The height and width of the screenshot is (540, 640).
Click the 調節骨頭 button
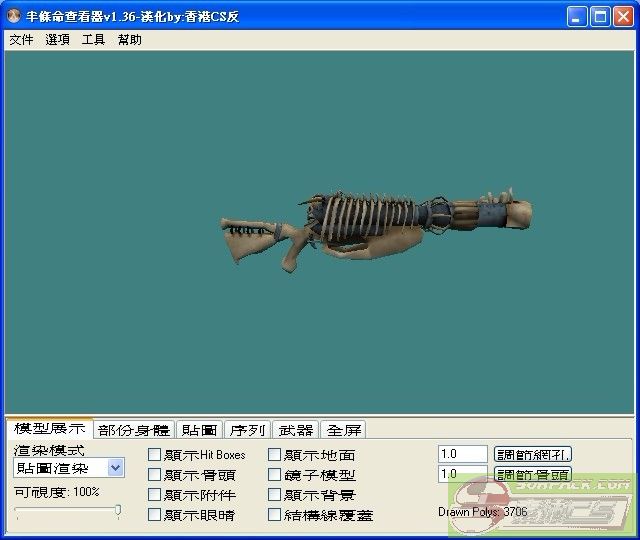tap(533, 474)
